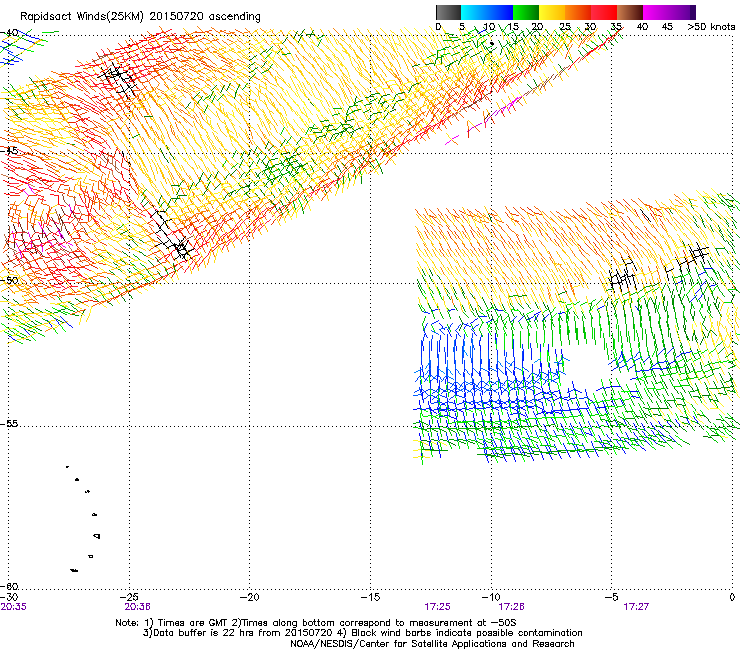This screenshot has height=650, width=740.
Task: Click the 20:35 pass time label
Action: tap(14, 607)
